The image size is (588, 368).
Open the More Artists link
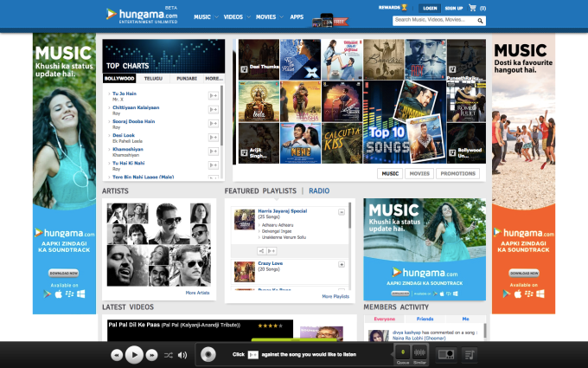click(198, 293)
